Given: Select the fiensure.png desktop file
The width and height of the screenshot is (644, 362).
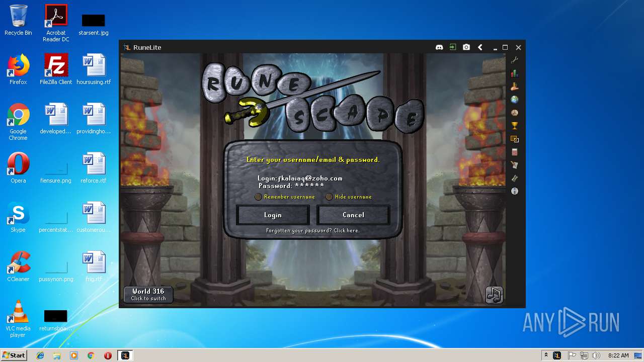Looking at the screenshot, I should [56, 172].
